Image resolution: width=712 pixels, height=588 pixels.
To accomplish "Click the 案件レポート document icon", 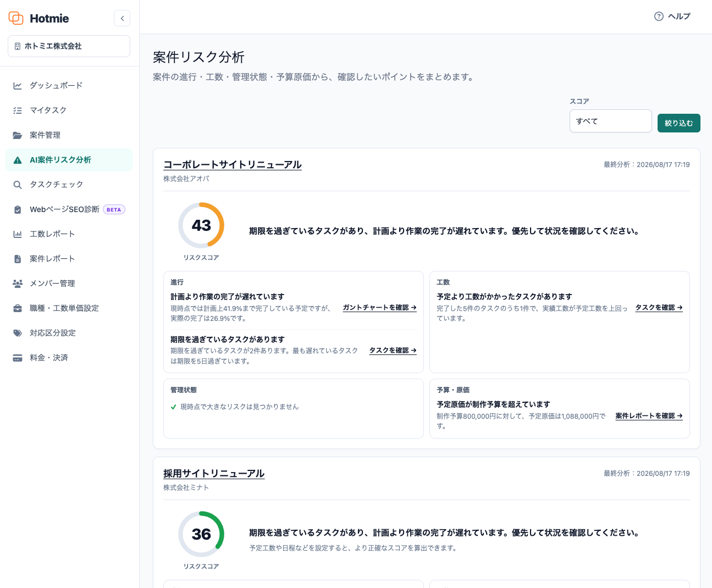I will [18, 259].
